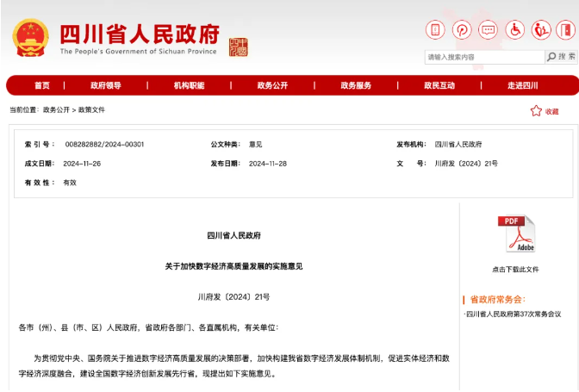Click the search input field

point(484,57)
